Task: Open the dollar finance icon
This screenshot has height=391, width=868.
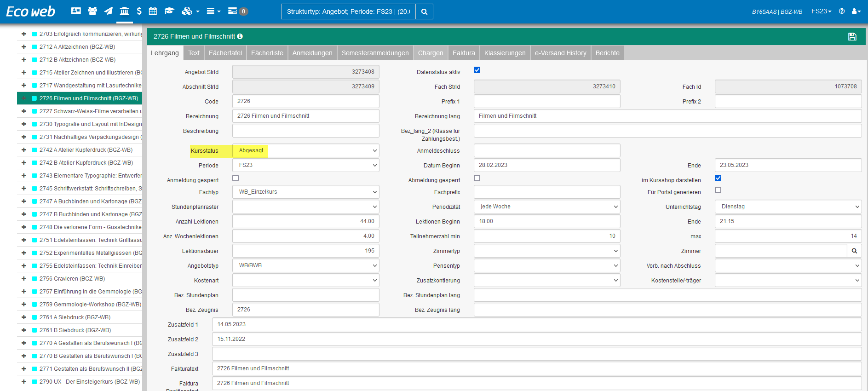Action: (x=139, y=11)
